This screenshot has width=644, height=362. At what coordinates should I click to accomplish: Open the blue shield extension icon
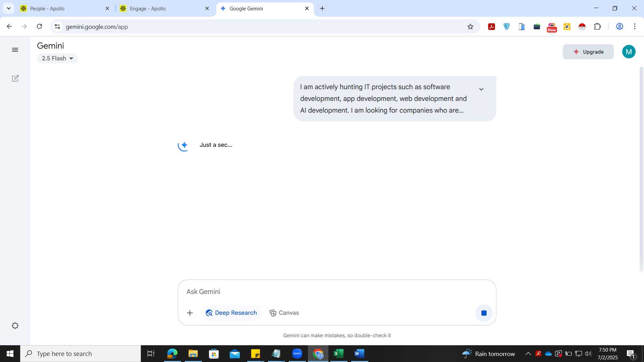coord(506,27)
